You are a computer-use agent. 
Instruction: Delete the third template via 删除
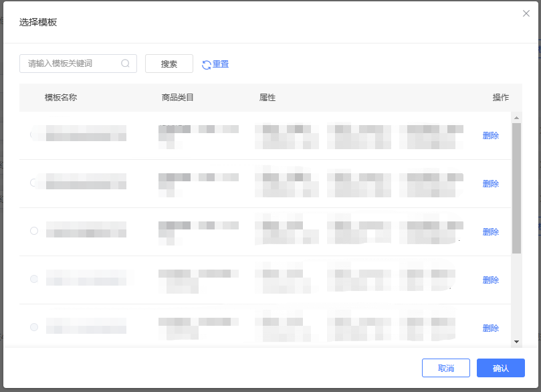click(490, 232)
